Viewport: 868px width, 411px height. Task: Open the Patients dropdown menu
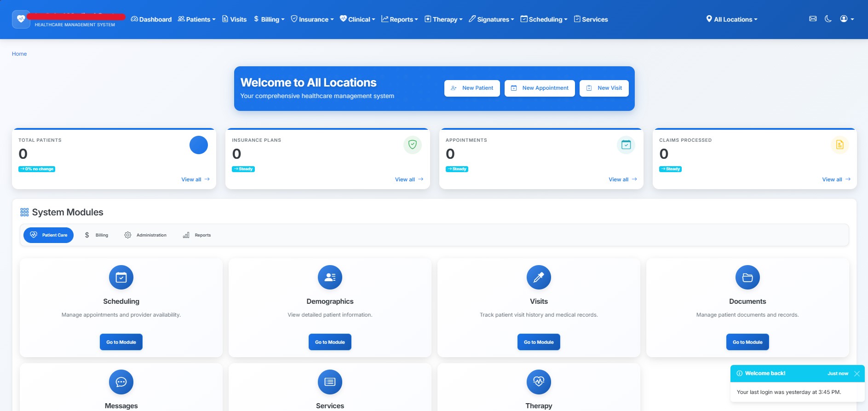(196, 19)
